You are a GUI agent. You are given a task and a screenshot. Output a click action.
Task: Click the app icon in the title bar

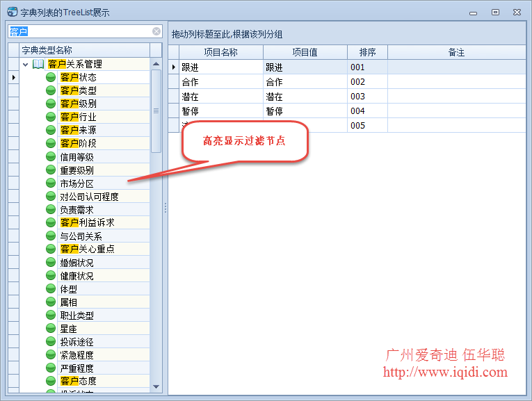tap(13, 12)
